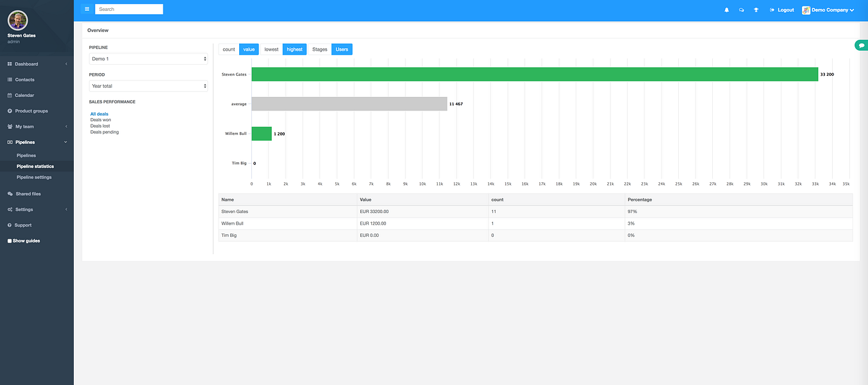Focus the Search input field
The width and height of the screenshot is (868, 385).
pos(129,9)
